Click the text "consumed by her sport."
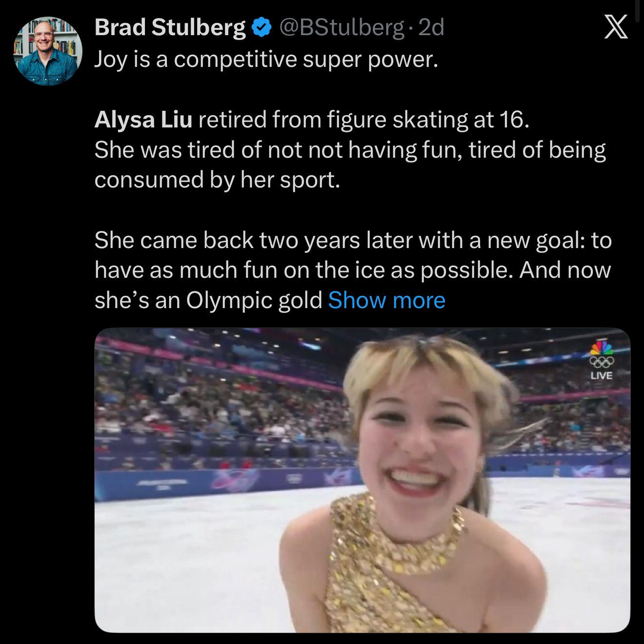 click(217, 180)
